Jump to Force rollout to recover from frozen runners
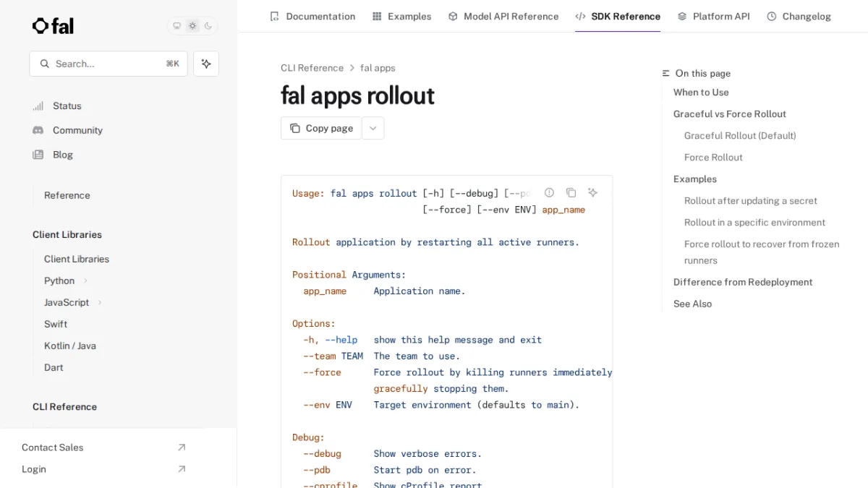The image size is (868, 488). 762,252
